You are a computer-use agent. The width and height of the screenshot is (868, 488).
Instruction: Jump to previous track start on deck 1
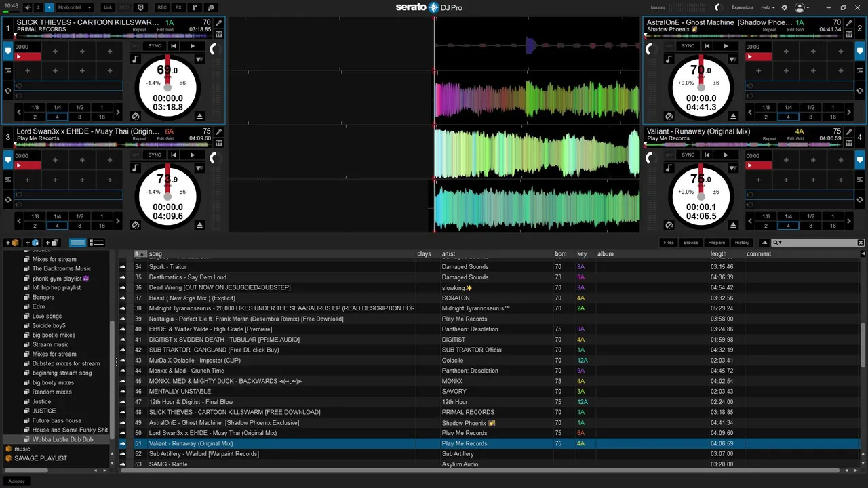(x=174, y=46)
